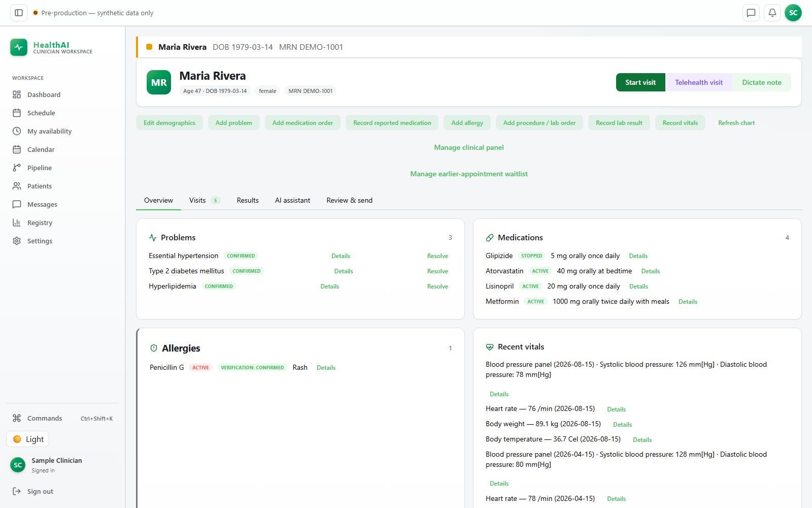Click Edit demographics
This screenshot has width=812, height=508.
click(170, 123)
